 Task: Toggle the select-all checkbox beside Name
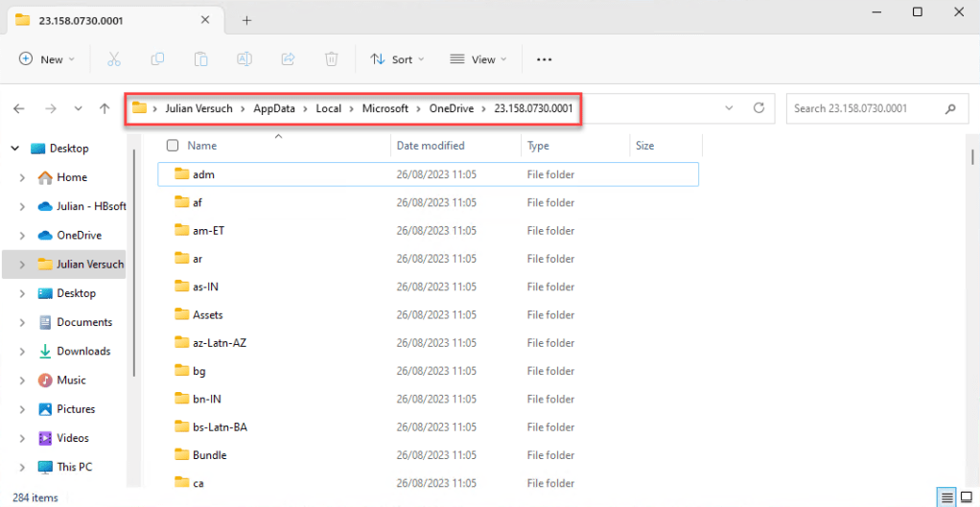(173, 146)
